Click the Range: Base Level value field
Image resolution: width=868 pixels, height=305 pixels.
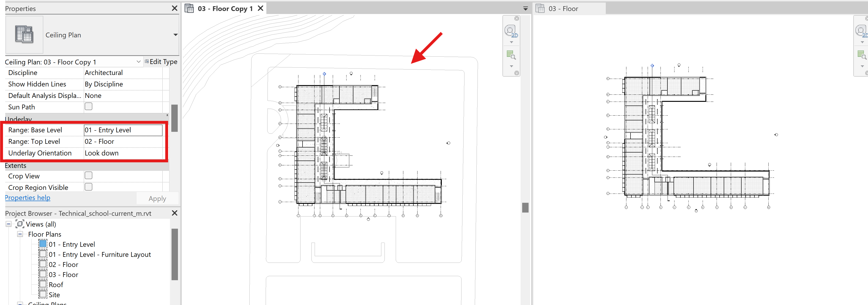pyautogui.click(x=123, y=130)
